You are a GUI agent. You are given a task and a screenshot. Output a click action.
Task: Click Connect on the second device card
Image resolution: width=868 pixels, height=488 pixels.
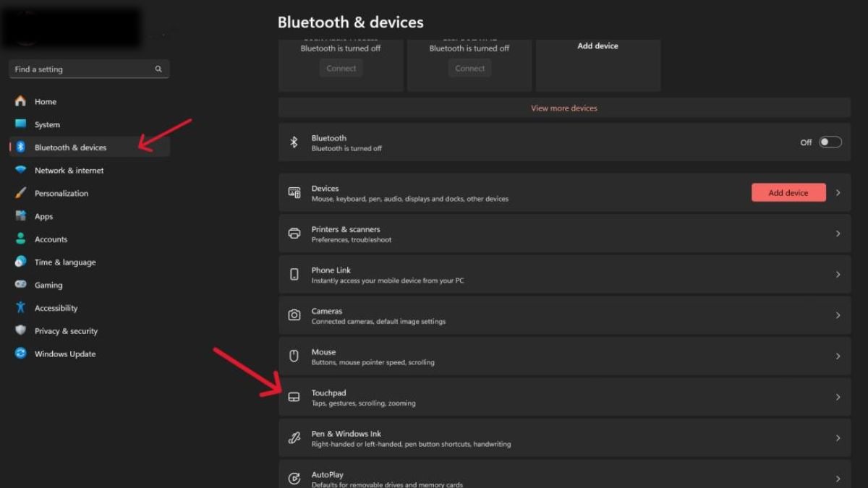pyautogui.click(x=469, y=68)
